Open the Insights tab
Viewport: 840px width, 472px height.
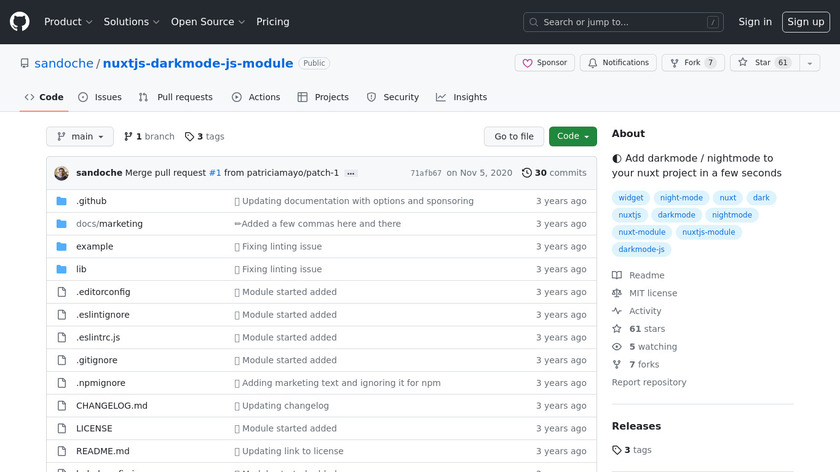(x=462, y=97)
